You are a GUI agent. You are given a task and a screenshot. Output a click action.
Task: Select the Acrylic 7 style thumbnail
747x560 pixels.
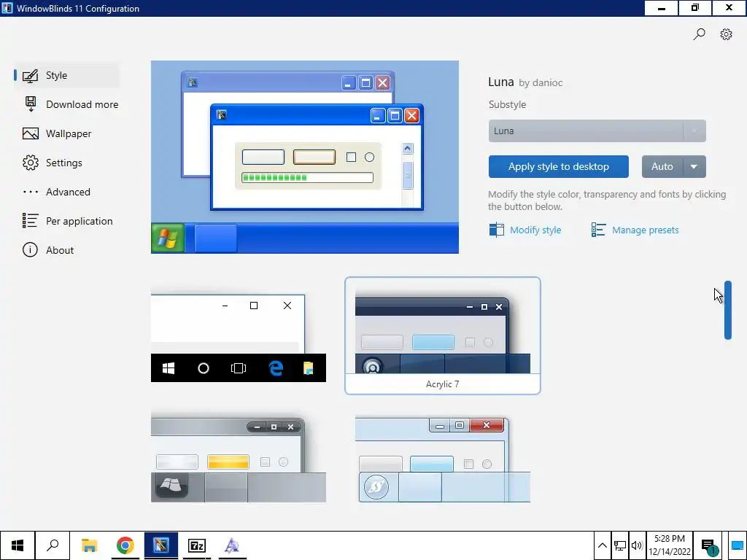click(443, 335)
